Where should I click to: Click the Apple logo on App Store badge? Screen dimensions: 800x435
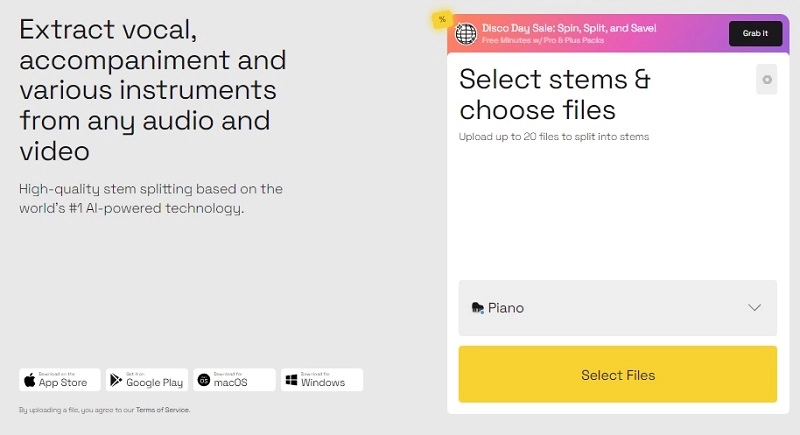coord(30,380)
